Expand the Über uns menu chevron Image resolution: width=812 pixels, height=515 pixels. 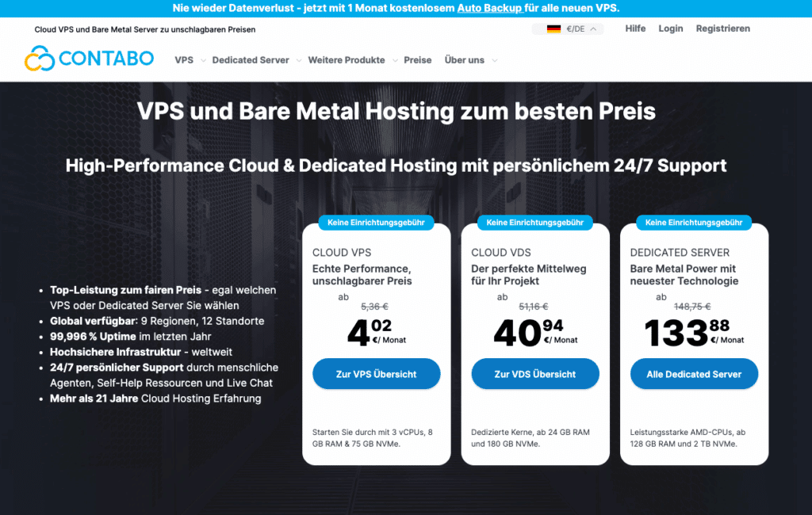click(495, 60)
